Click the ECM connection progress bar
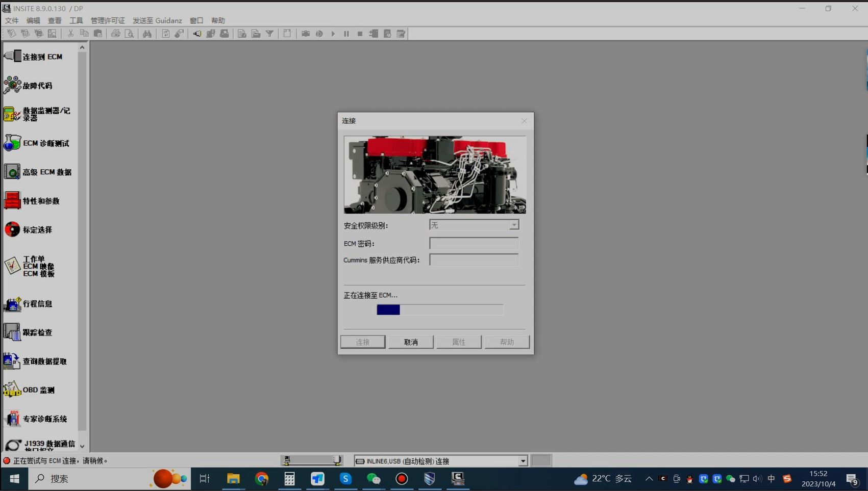This screenshot has width=868, height=491. tap(439, 309)
